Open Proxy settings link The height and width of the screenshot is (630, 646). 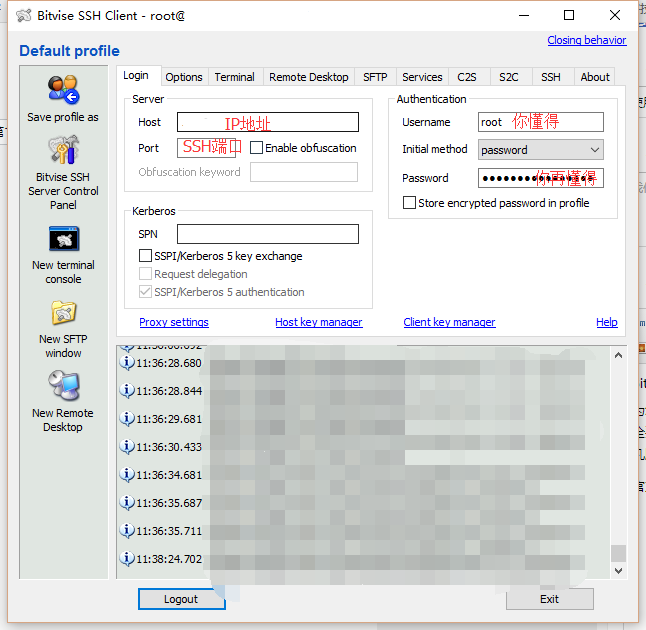174,322
